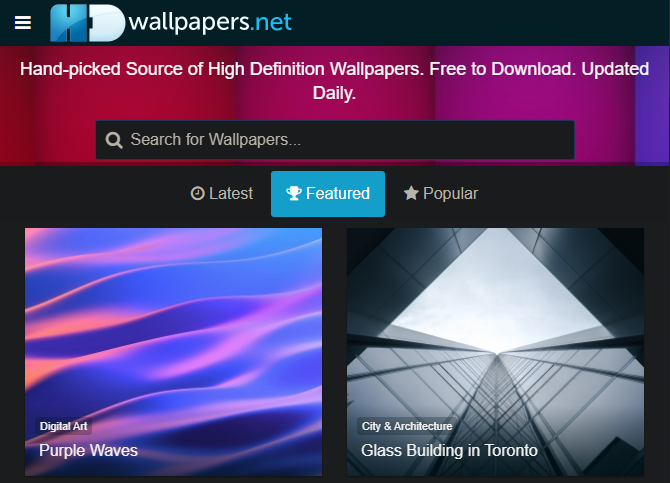Switch to the Latest tab

(222, 194)
